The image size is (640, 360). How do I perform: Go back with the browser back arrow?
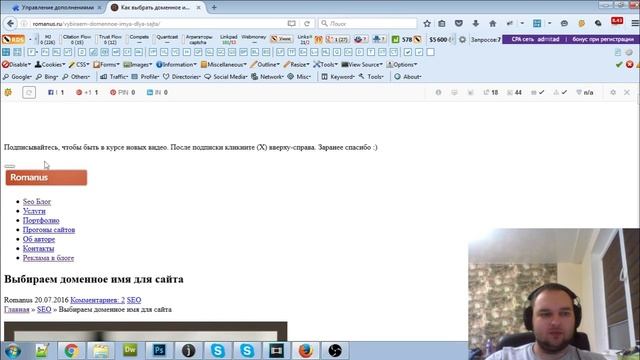(x=10, y=23)
